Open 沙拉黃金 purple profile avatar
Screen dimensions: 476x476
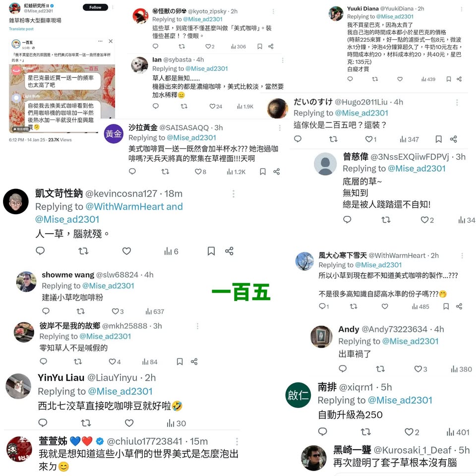(x=114, y=133)
